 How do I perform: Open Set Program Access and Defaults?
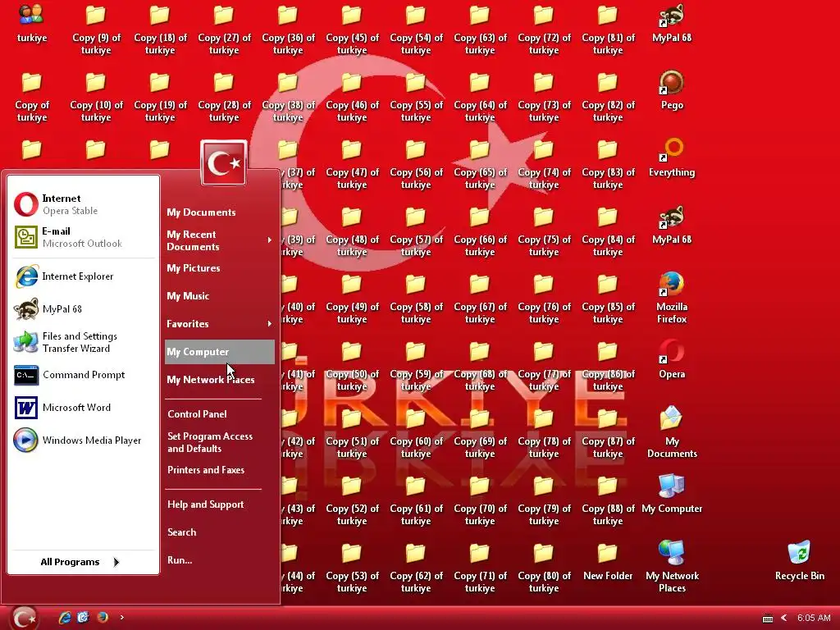click(220, 442)
